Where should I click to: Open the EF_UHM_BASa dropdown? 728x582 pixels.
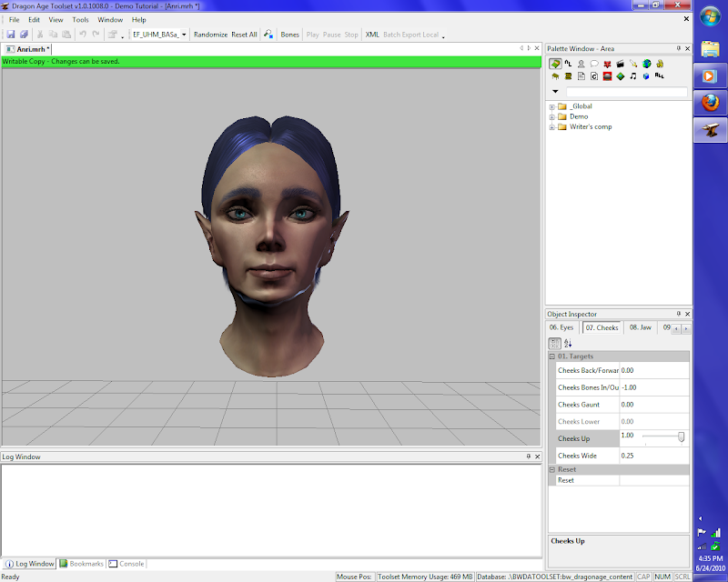(x=185, y=35)
